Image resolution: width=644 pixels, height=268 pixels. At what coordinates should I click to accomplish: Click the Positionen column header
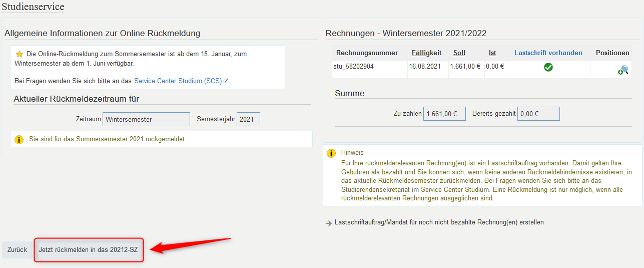coord(612,53)
